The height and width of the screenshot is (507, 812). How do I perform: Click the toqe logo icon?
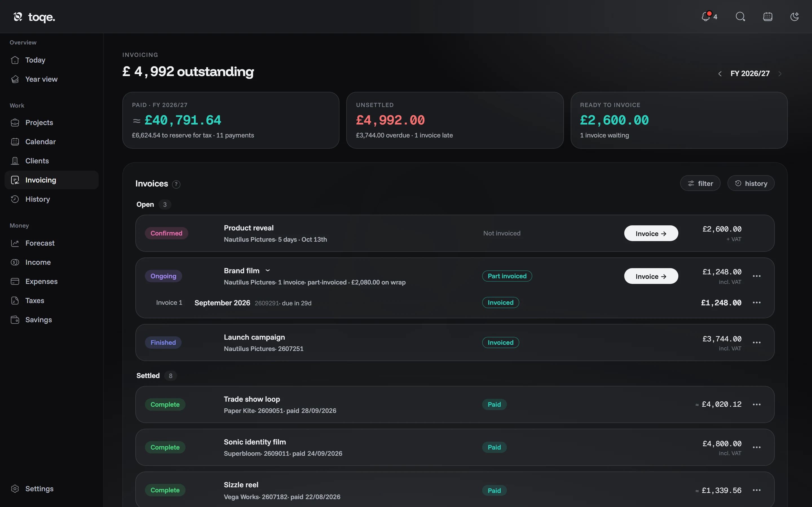(x=18, y=16)
